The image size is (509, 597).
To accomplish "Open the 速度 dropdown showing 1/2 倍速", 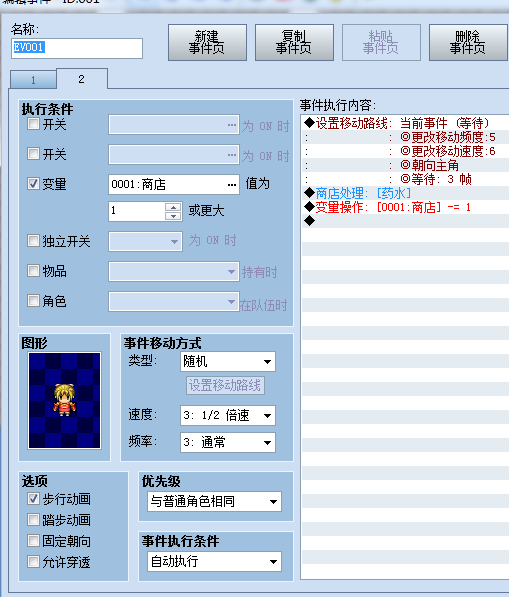I will pyautogui.click(x=228, y=415).
